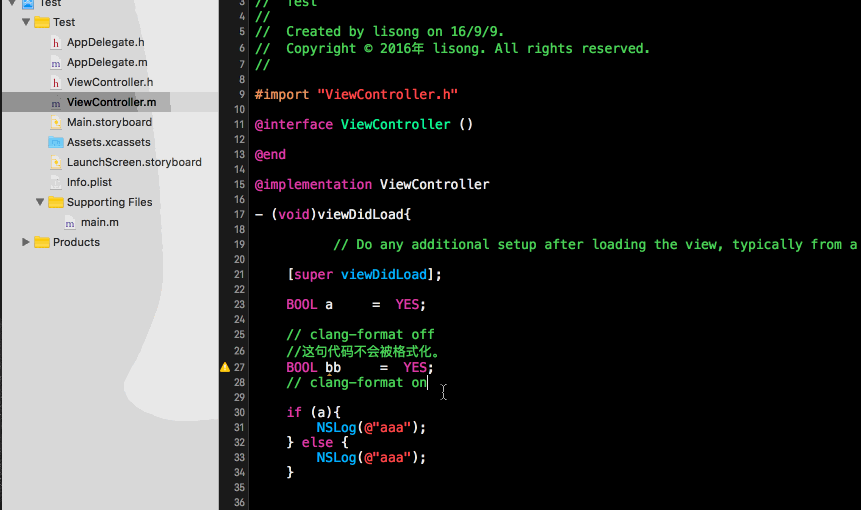
Task: Click the clang-format on comment
Action: (x=356, y=383)
